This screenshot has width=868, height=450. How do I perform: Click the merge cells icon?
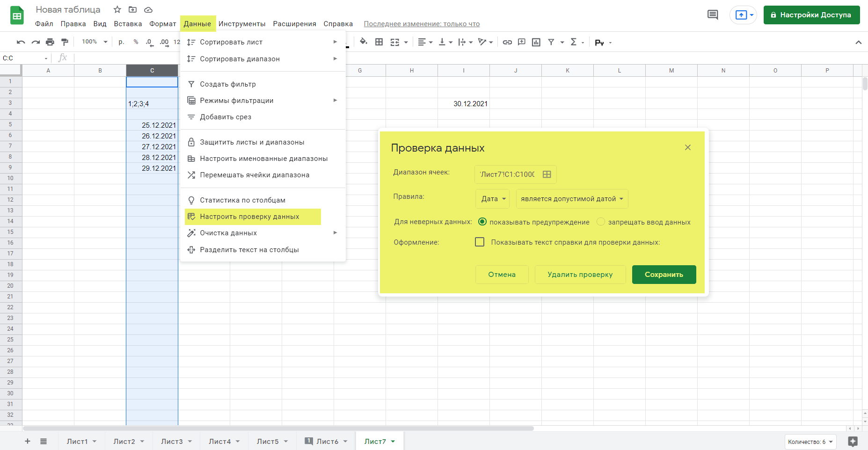(395, 42)
